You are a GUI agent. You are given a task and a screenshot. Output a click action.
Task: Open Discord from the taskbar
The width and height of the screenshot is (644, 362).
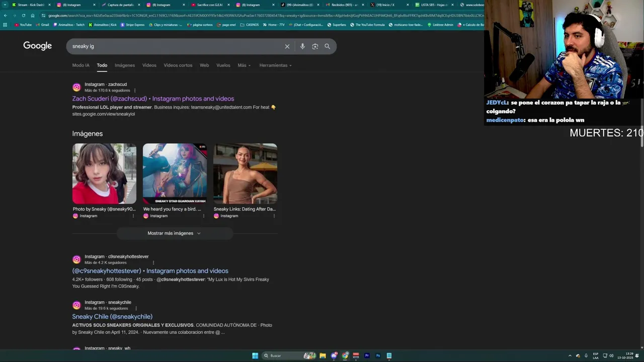[x=334, y=355]
